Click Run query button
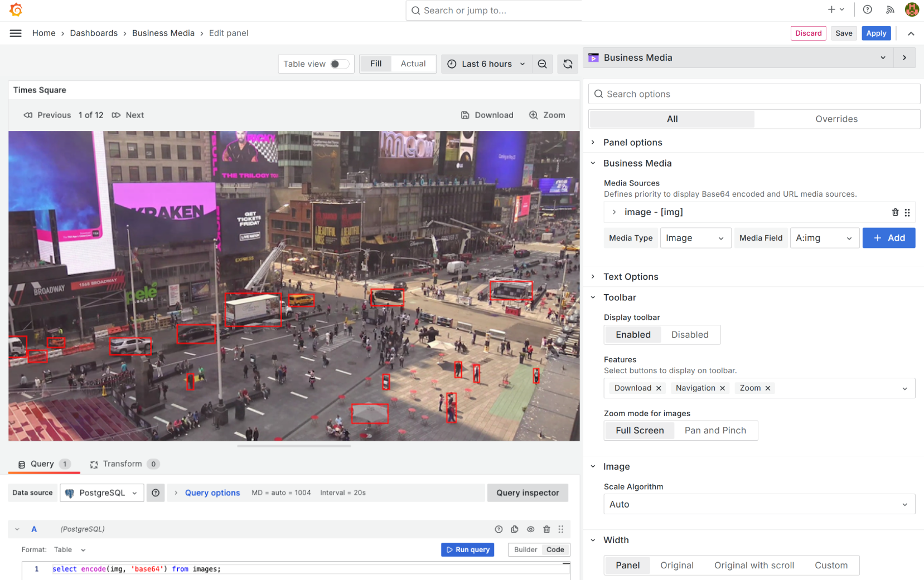Viewport: 924px width, 580px height. coord(467,550)
